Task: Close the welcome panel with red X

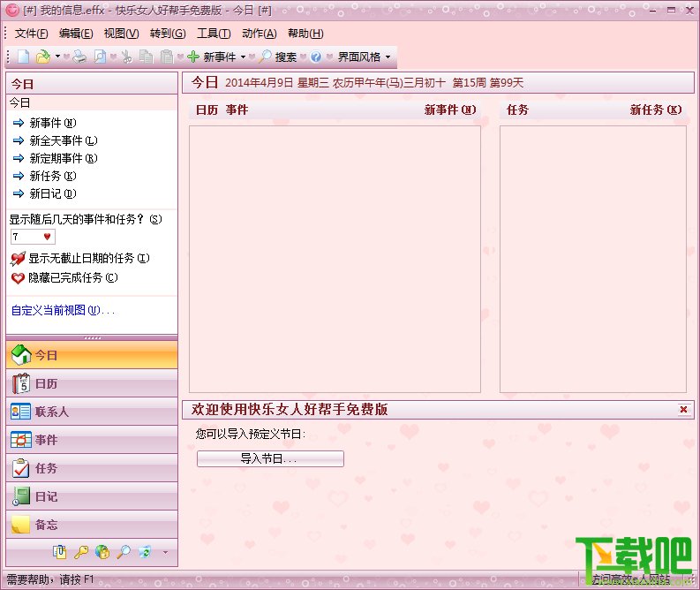Action: 683,409
